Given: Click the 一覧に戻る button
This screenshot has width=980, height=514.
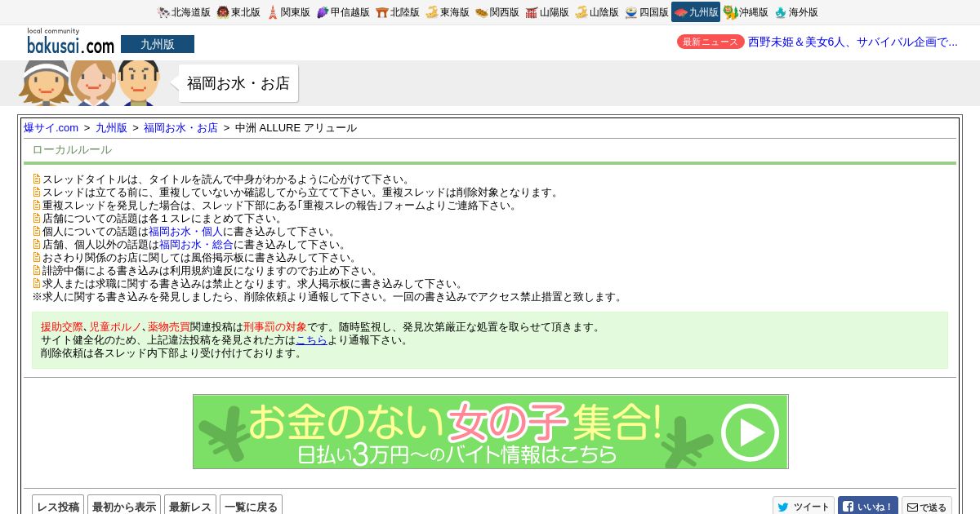Looking at the screenshot, I should point(251,506).
